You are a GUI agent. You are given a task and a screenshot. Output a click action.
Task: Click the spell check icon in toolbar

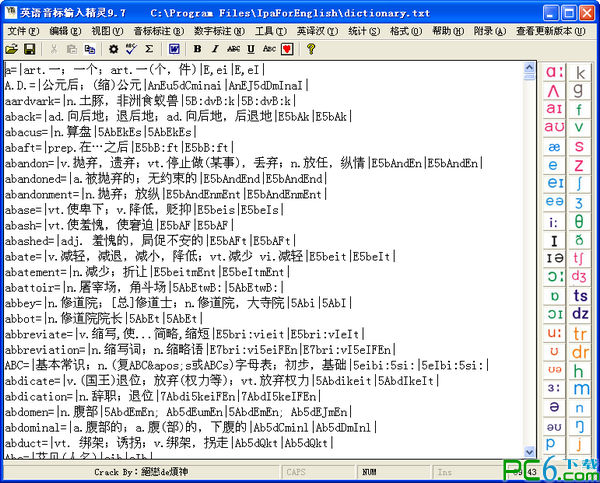[130, 49]
